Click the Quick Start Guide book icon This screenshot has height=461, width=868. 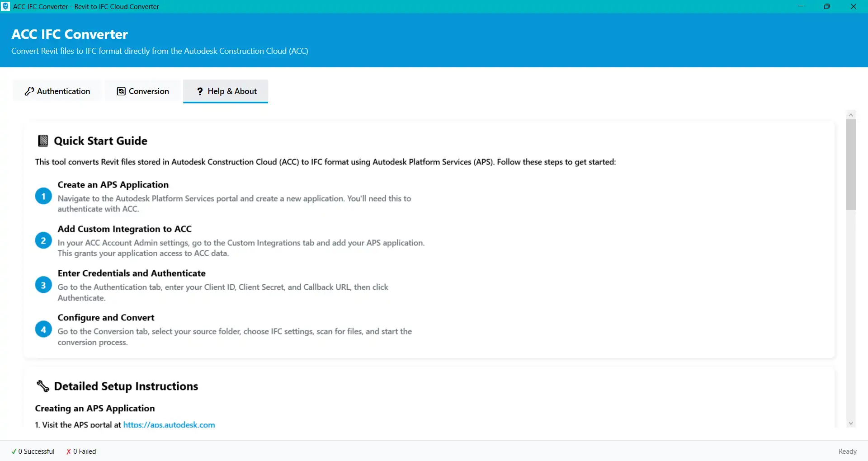(x=43, y=141)
